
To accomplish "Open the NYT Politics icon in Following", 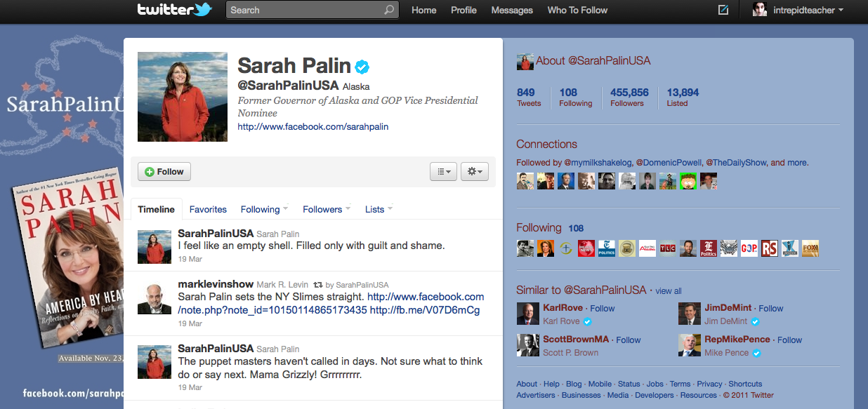I will point(607,248).
